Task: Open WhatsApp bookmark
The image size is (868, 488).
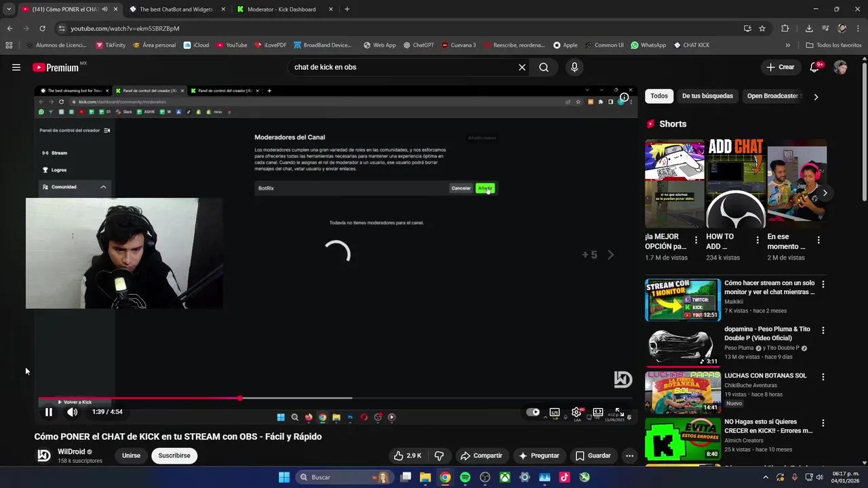Action: pos(648,45)
